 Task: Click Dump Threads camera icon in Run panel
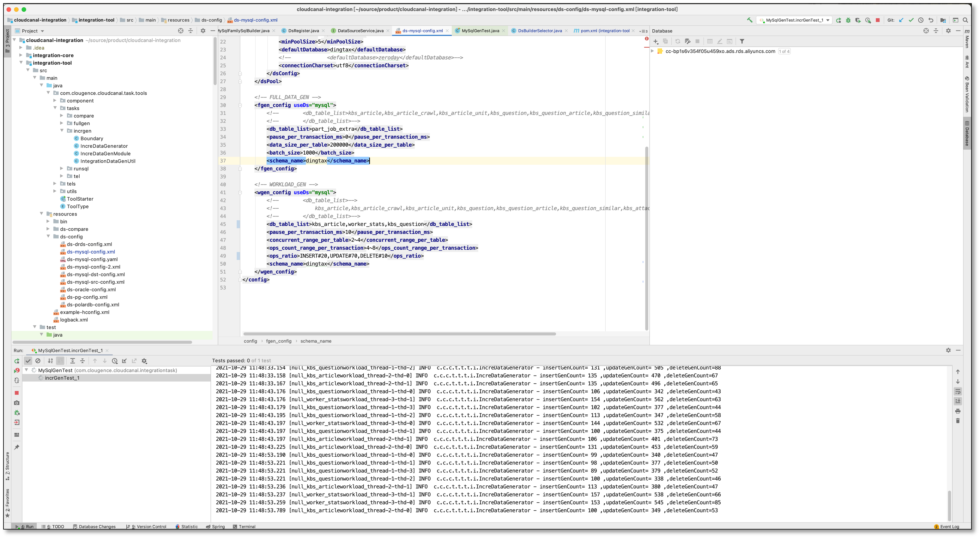click(17, 403)
